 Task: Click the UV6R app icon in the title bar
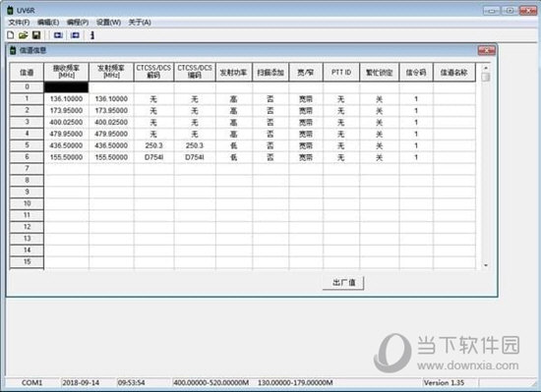11,11
